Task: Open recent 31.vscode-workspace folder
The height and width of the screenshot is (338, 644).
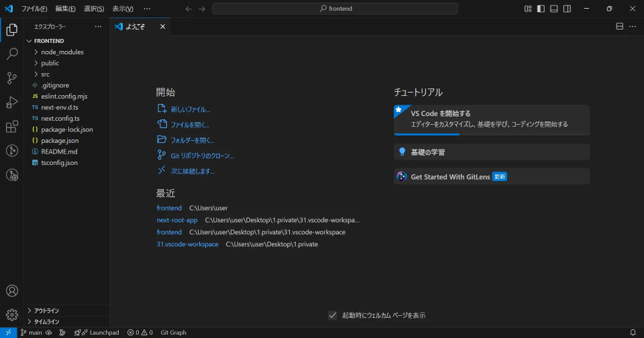Action: pos(187,244)
